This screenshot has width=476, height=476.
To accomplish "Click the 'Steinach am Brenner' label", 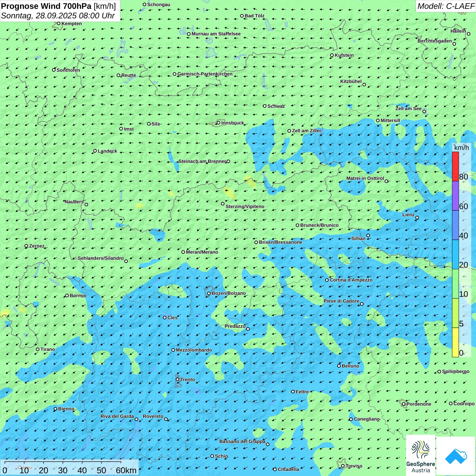I will 202,161.
